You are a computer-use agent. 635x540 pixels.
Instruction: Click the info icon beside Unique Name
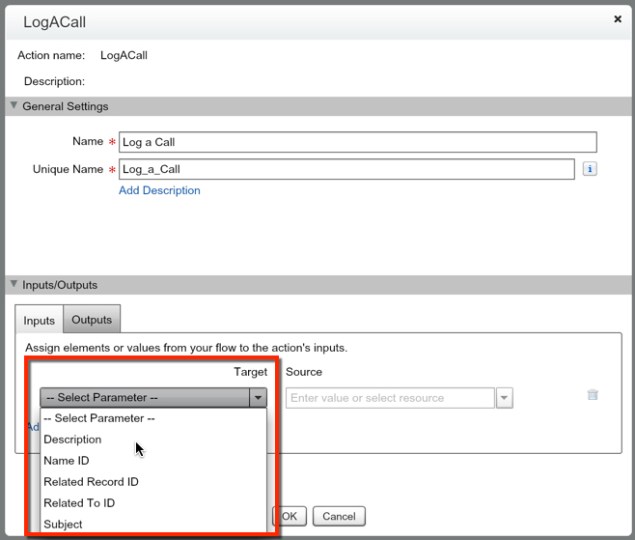590,169
